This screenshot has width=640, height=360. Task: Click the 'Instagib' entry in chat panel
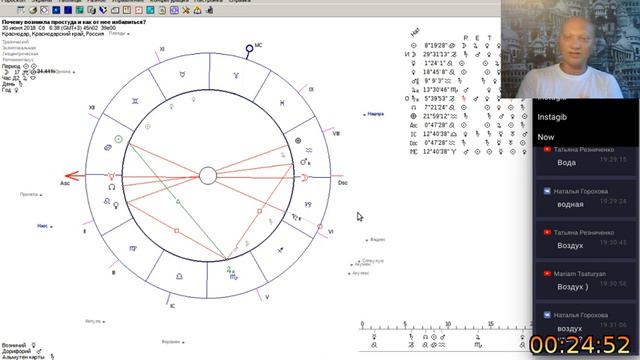(x=552, y=117)
